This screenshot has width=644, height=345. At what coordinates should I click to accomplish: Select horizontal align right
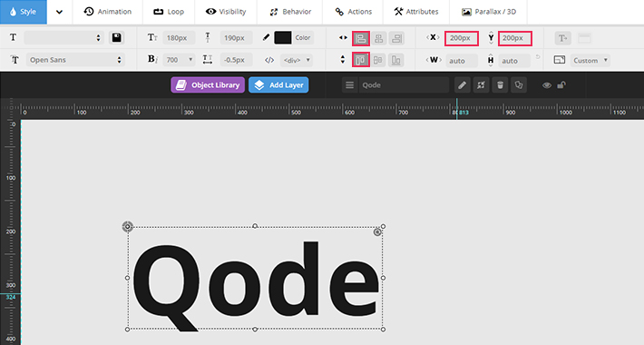pyautogui.click(x=396, y=39)
